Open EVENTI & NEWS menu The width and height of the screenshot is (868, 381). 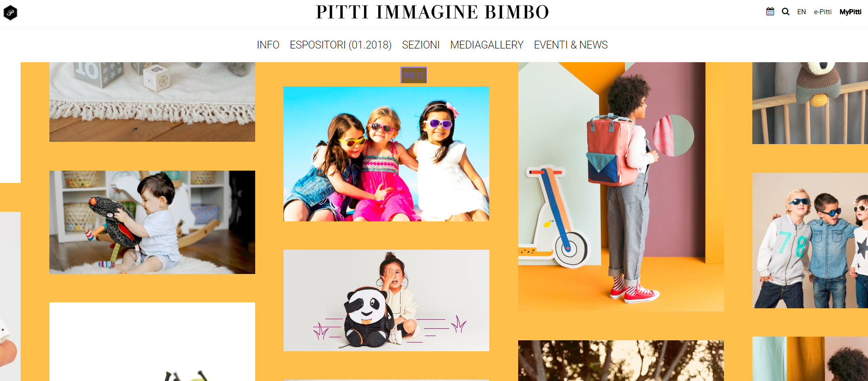point(571,45)
